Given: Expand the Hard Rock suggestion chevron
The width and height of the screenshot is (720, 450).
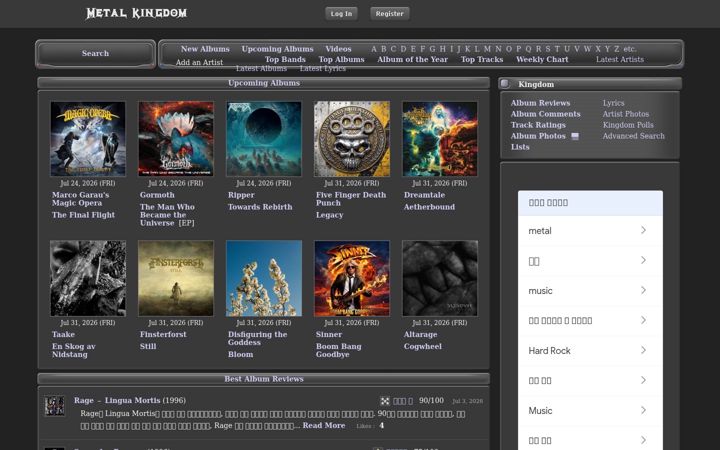Looking at the screenshot, I should coord(643,350).
